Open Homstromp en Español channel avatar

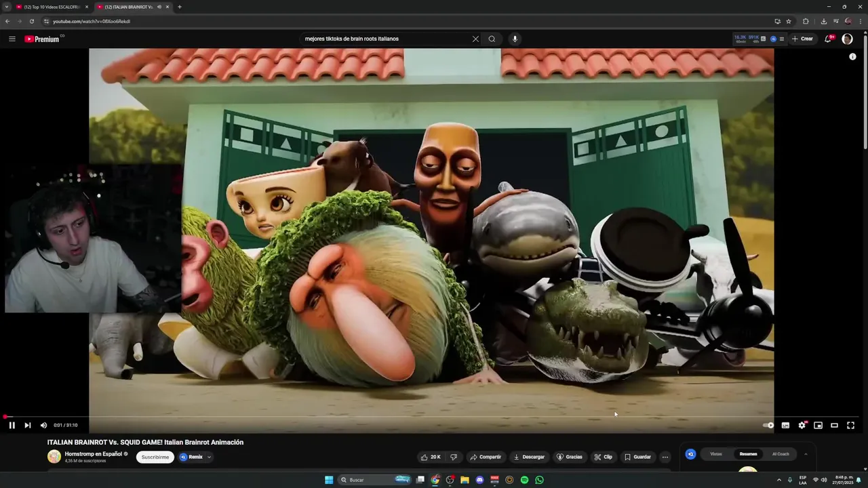[54, 457]
